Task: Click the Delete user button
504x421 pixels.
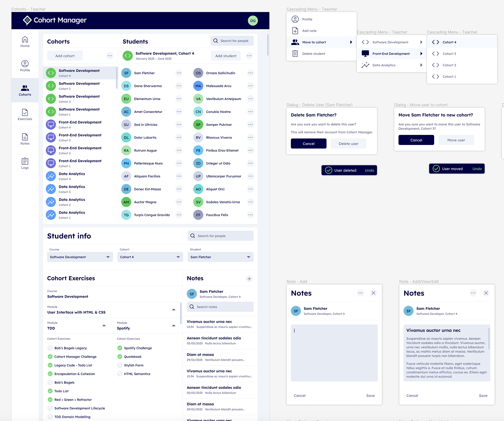Action: pyautogui.click(x=348, y=143)
